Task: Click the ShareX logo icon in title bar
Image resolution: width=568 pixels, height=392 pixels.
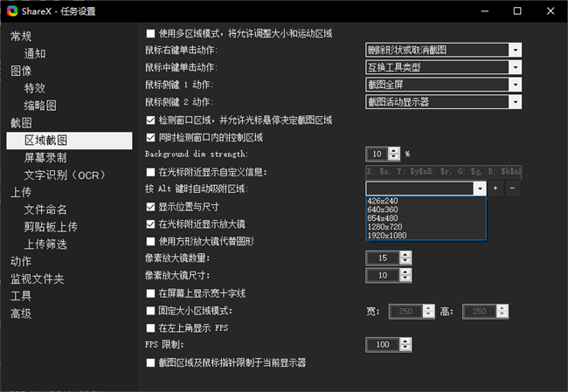Action: pos(10,11)
